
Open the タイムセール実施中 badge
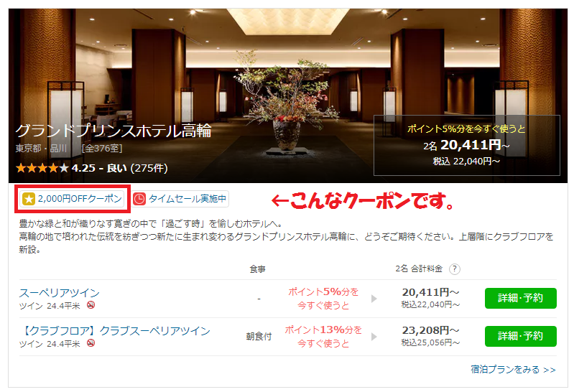pyautogui.click(x=180, y=199)
